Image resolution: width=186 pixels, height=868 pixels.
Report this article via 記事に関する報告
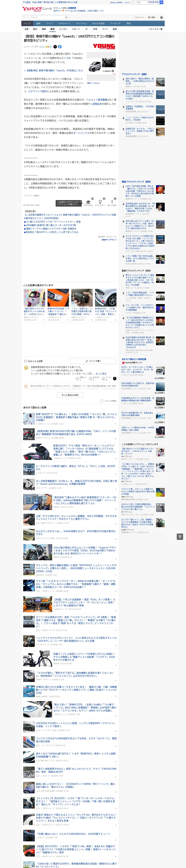[x=32, y=205]
